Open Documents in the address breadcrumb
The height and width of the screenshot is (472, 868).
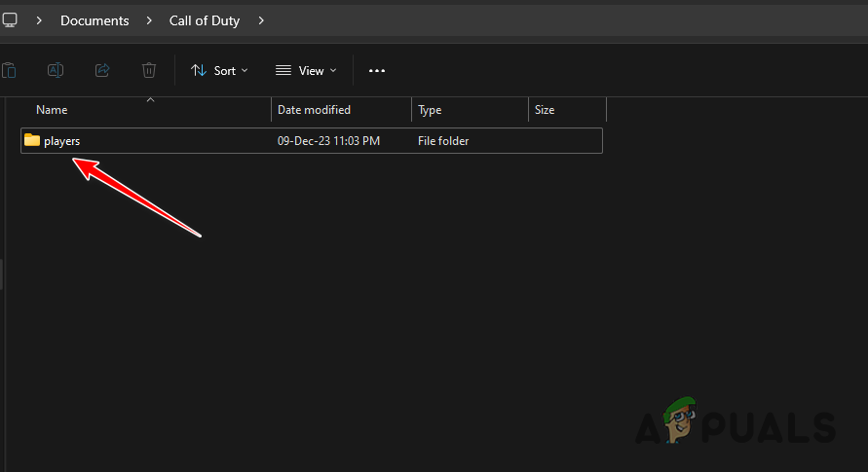94,20
